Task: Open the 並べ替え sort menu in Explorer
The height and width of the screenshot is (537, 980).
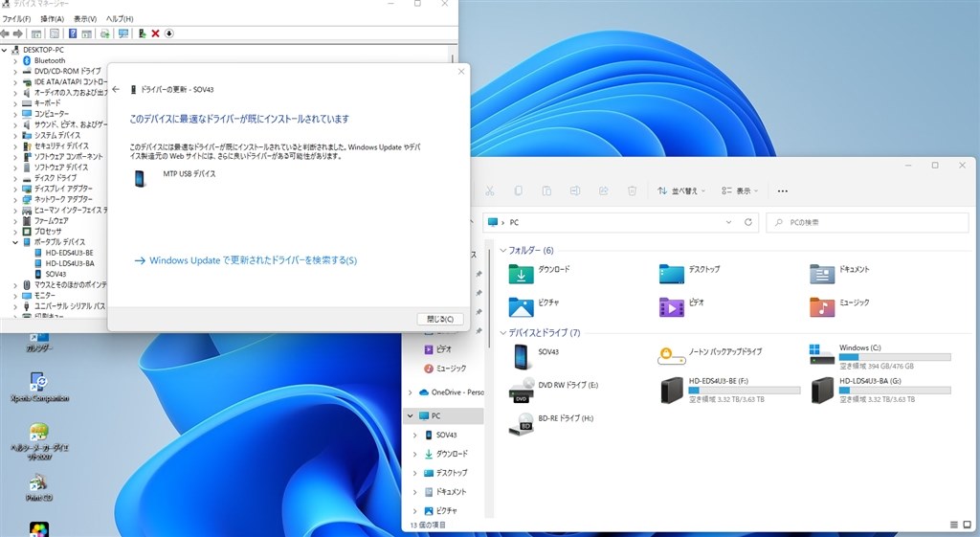Action: point(681,190)
